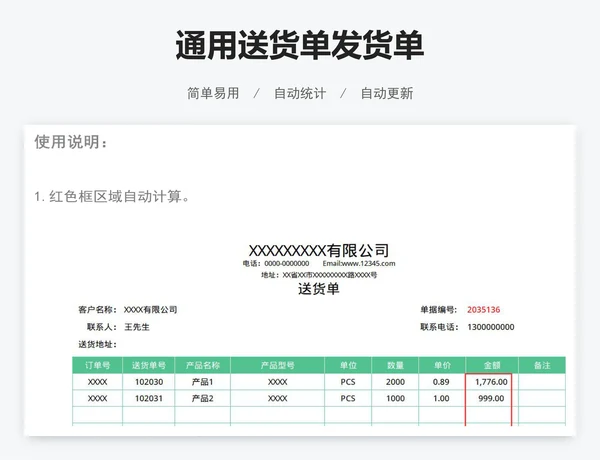The width and height of the screenshot is (600, 460).
Task: Select unit price cell 1.00
Action: pos(441,398)
